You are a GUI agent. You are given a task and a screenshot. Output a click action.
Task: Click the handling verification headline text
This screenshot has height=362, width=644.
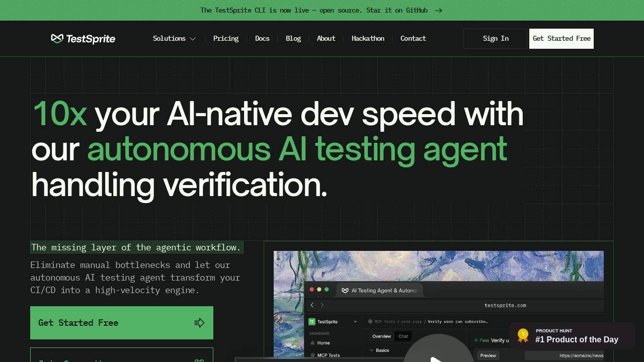tap(179, 185)
